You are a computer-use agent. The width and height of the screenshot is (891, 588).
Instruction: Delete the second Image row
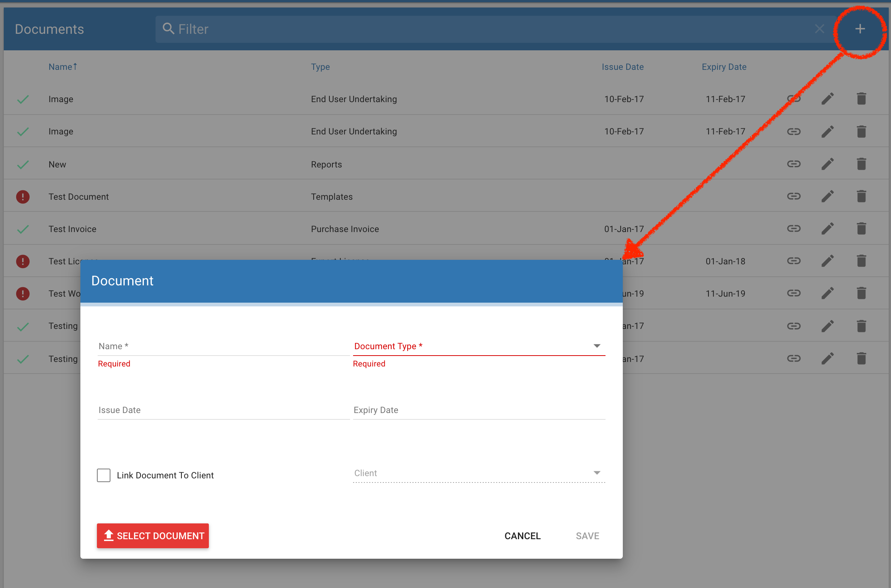(x=861, y=131)
